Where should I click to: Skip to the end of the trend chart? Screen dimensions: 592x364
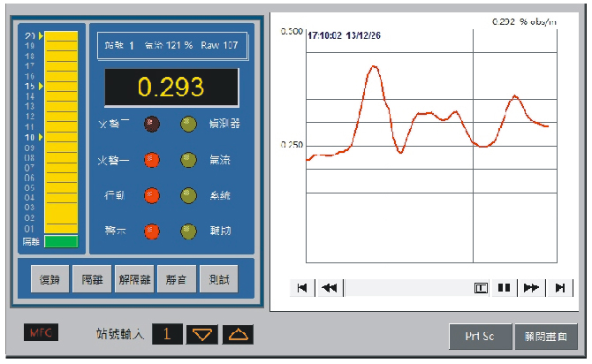(x=559, y=287)
